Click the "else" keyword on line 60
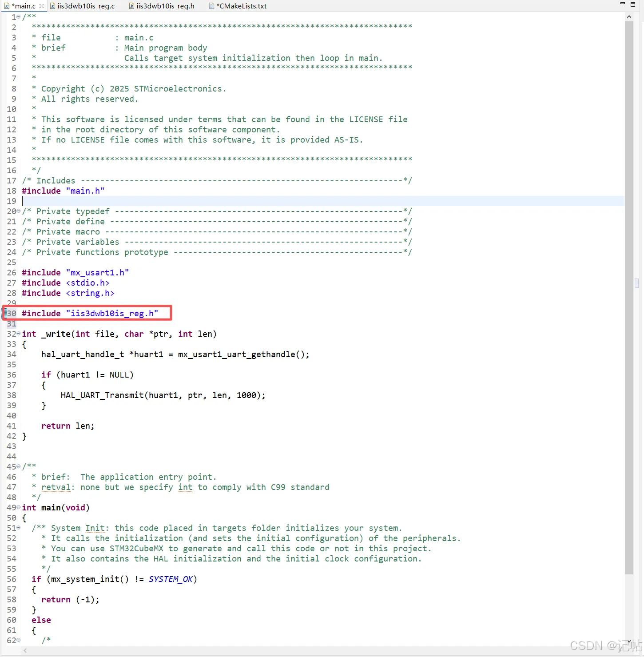Image resolution: width=644 pixels, height=657 pixels. click(x=41, y=620)
